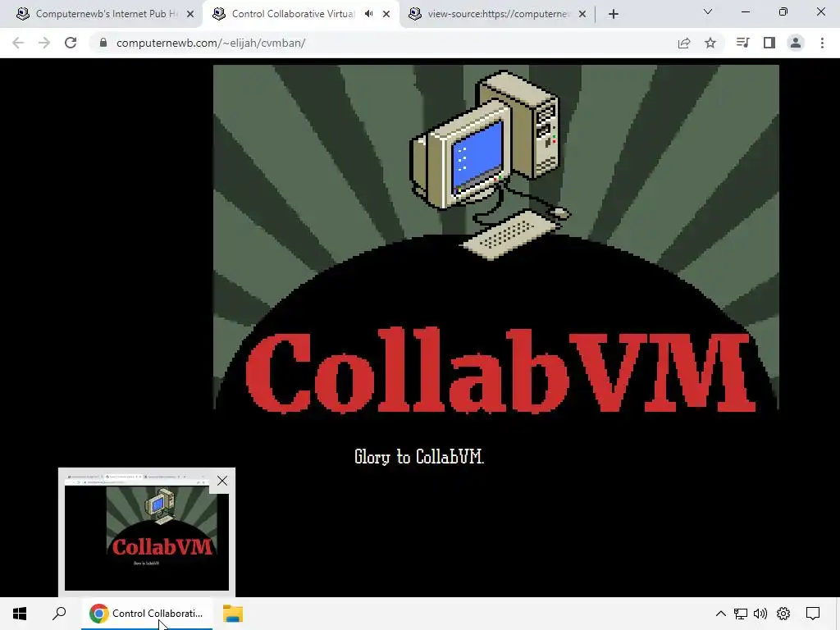Open the Windows Start menu
The height and width of the screenshot is (630, 840).
(x=20, y=614)
